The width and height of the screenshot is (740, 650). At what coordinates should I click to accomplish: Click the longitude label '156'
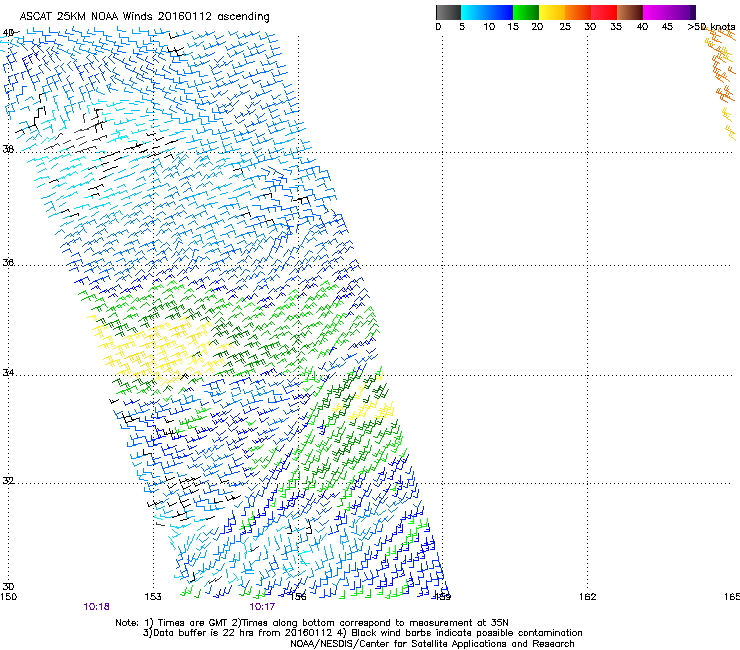tap(298, 597)
